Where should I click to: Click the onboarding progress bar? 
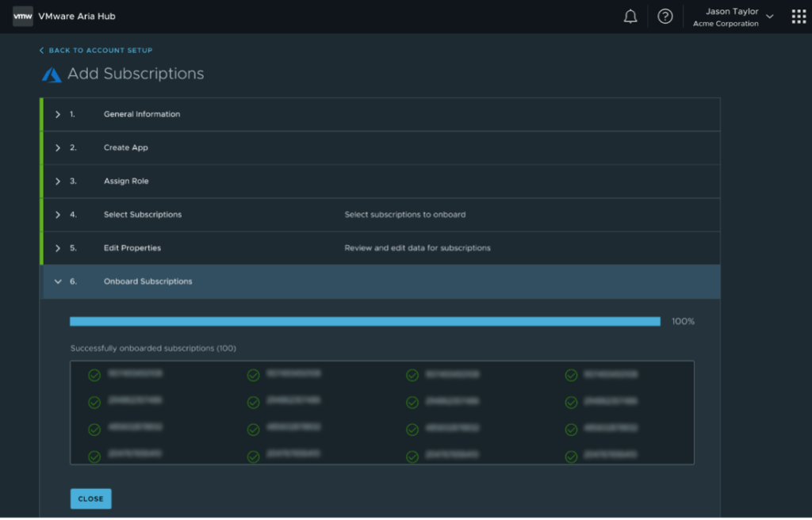tap(365, 322)
